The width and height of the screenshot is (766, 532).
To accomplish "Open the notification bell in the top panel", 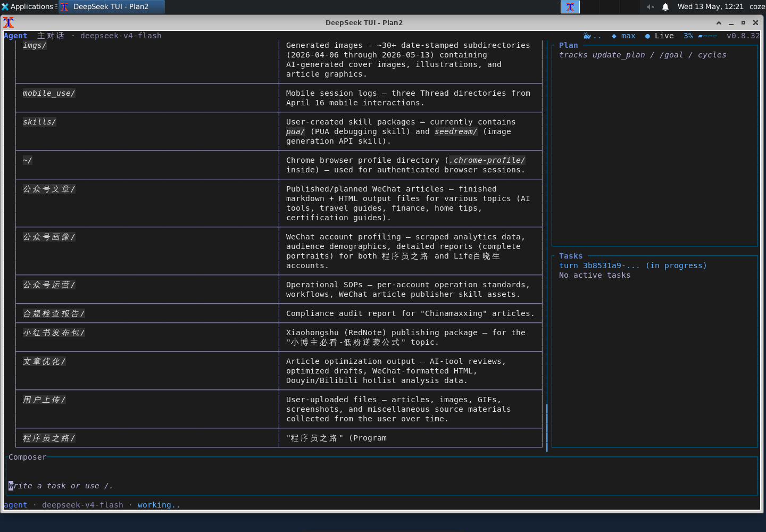I will 665,7.
